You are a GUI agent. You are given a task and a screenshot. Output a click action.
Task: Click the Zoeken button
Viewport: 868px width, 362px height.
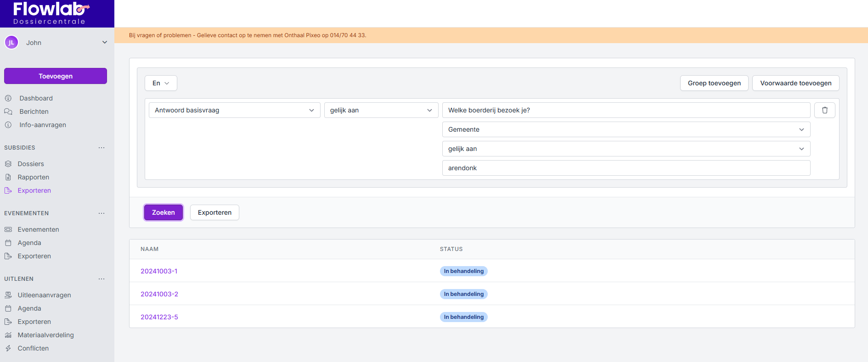click(x=163, y=212)
